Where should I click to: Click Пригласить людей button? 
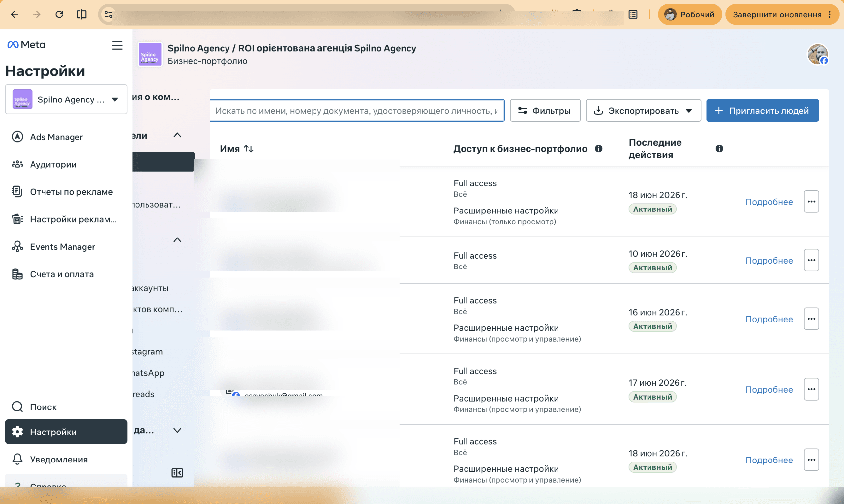point(763,110)
